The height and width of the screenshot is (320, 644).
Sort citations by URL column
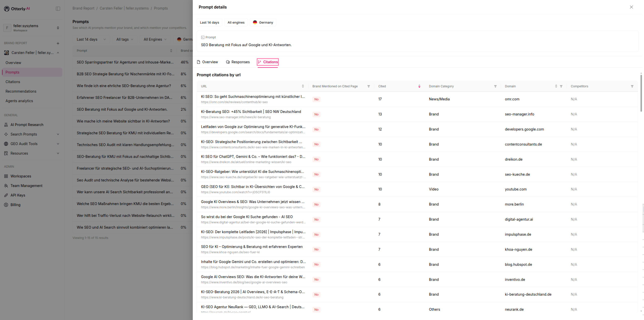pos(303,86)
